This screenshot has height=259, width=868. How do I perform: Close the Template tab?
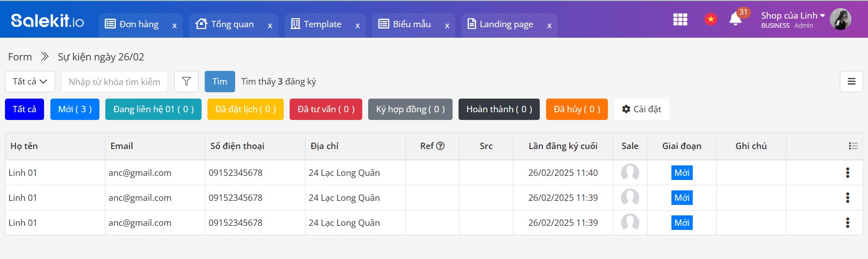[x=357, y=26]
